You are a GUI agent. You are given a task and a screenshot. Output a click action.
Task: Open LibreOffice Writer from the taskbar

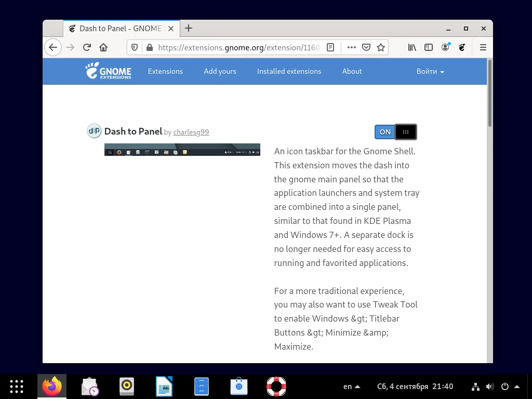(164, 386)
